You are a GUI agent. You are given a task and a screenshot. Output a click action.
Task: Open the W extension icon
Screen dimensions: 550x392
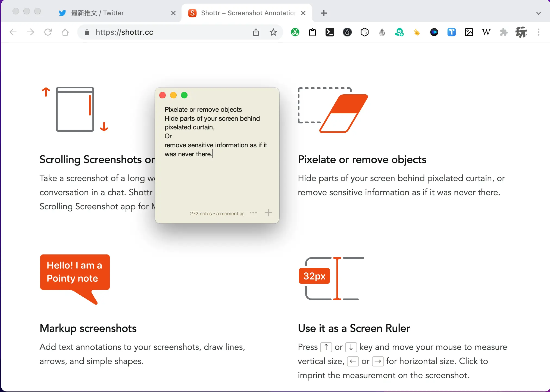coord(486,32)
